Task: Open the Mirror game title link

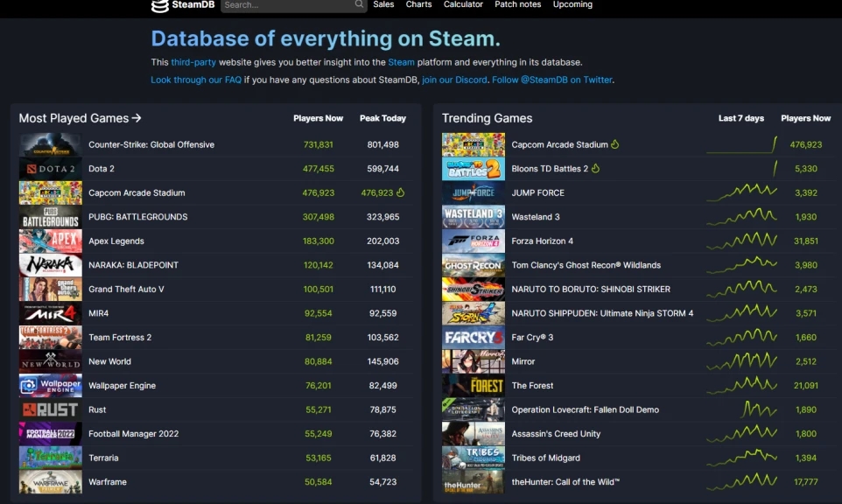Action: click(x=523, y=361)
